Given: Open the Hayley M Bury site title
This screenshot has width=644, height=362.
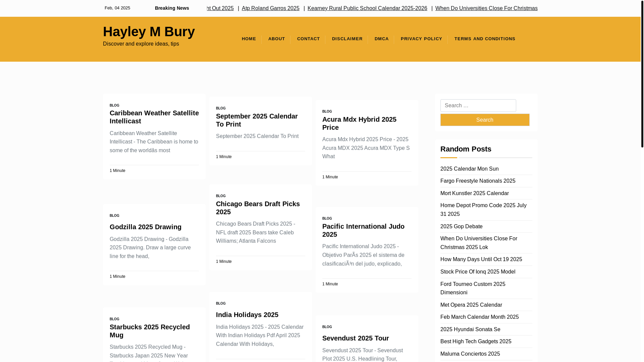Looking at the screenshot, I should coord(149,32).
